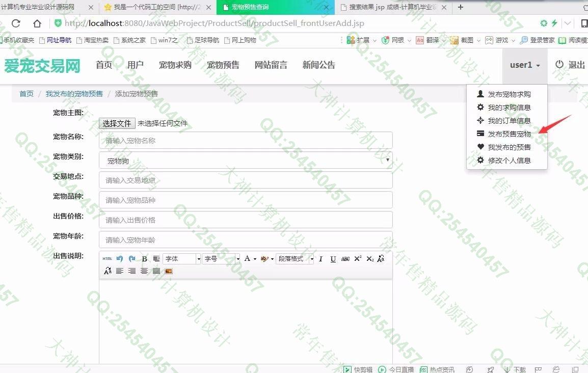Open a new browser tab
Image resolution: width=588 pixels, height=373 pixels.
461,7
